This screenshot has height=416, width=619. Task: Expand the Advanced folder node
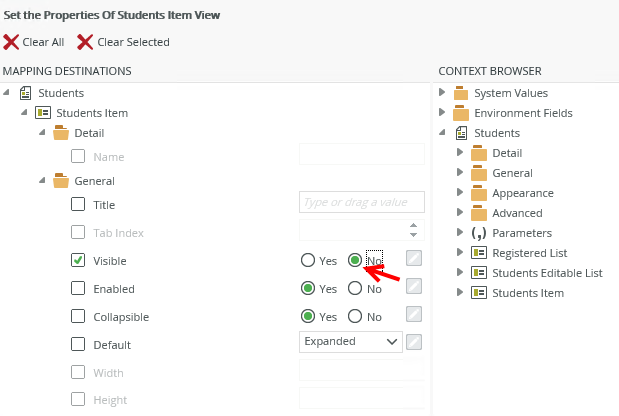coord(460,213)
